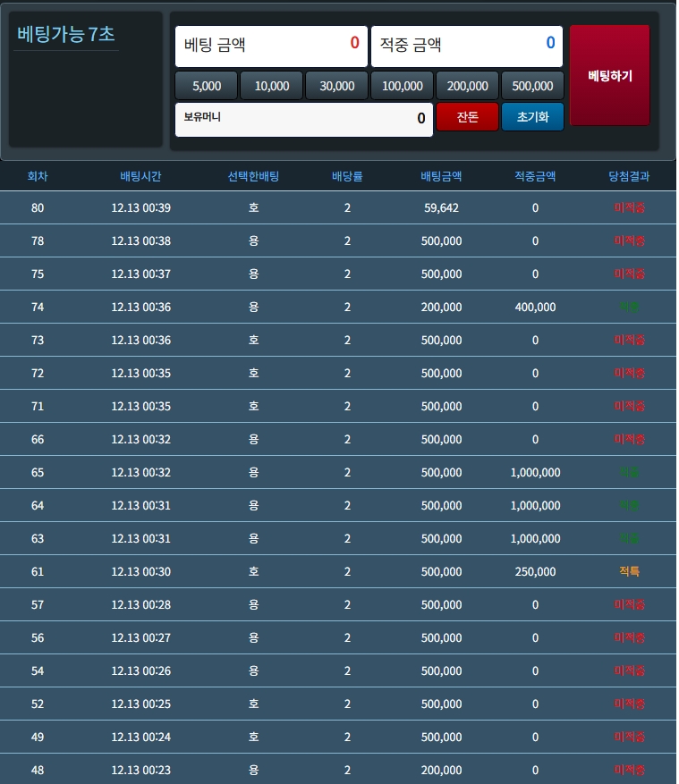Image resolution: width=679 pixels, height=784 pixels.
Task: Select the 200,000 bet amount button
Action: point(468,86)
